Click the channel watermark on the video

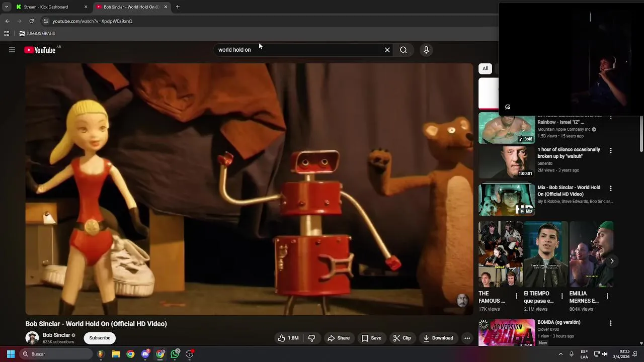(x=462, y=301)
